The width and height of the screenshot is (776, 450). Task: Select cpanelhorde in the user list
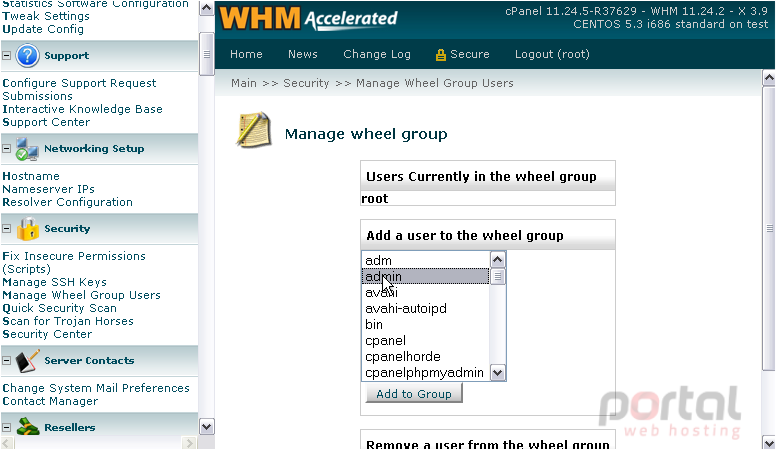tap(425, 356)
